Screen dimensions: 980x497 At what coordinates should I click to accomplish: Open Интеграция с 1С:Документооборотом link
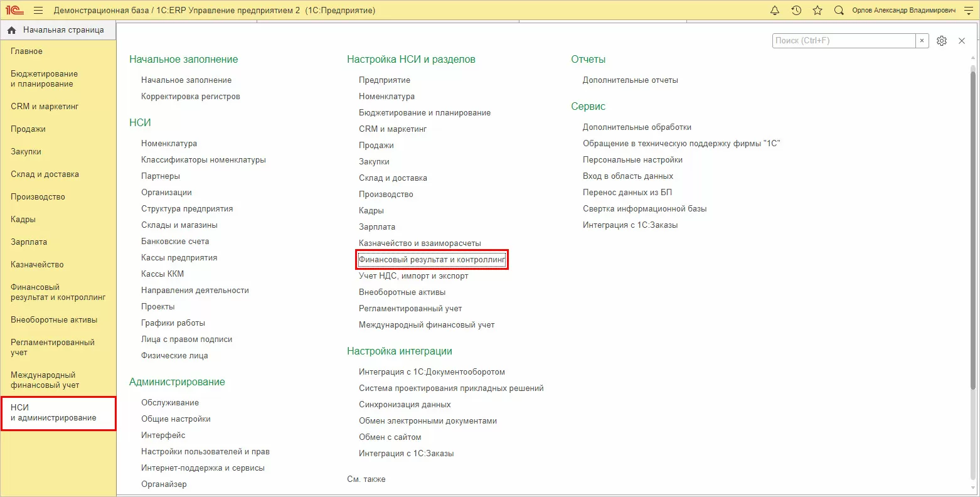(x=432, y=372)
